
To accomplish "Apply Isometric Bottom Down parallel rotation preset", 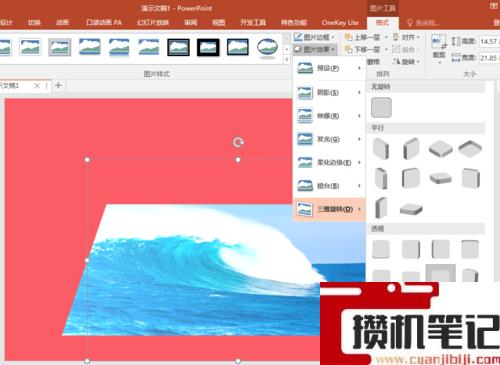I will tap(470, 149).
